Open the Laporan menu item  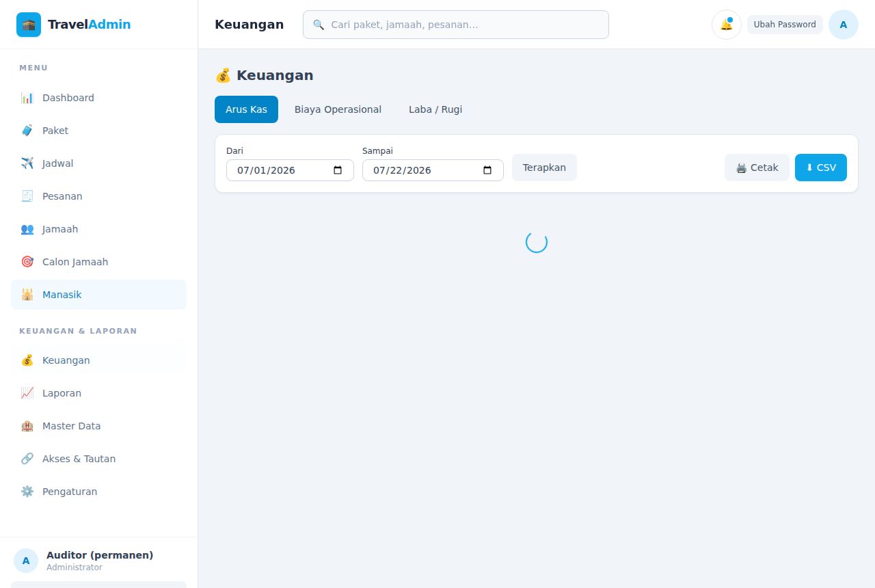(x=98, y=393)
